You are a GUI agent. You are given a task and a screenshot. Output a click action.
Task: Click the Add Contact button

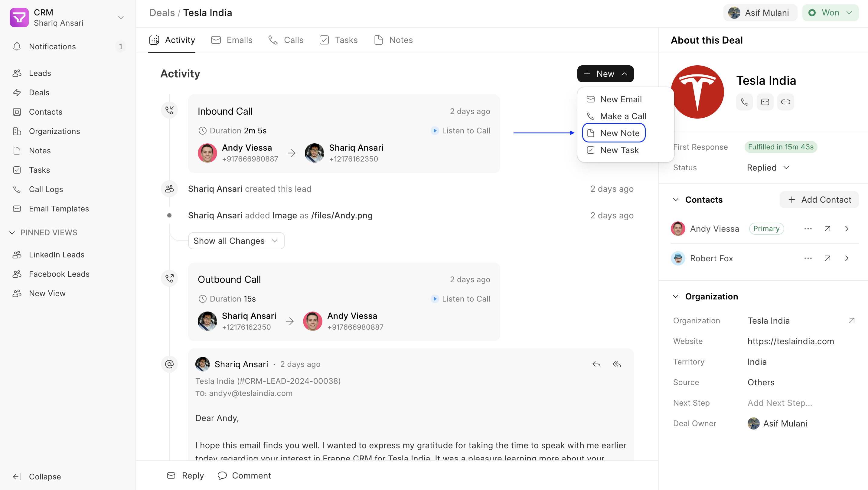[x=819, y=200]
